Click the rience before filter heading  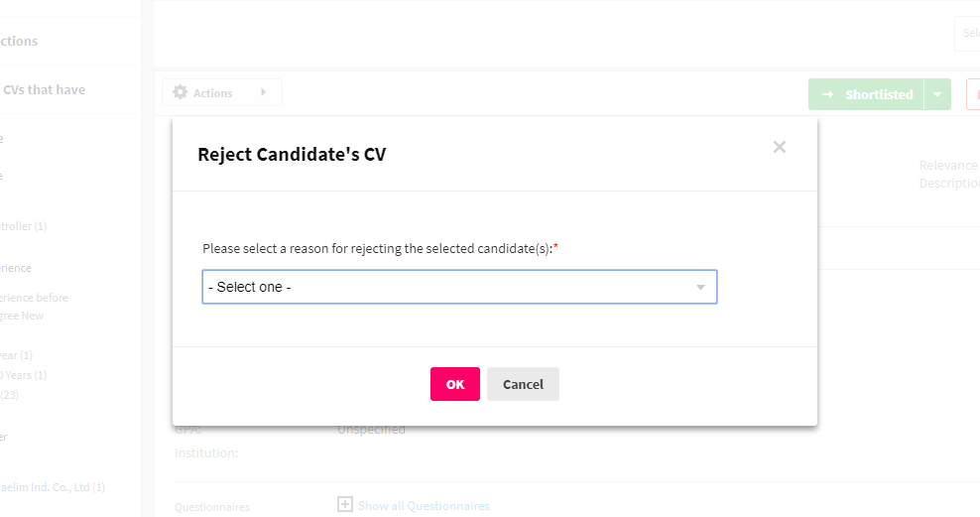pos(34,298)
